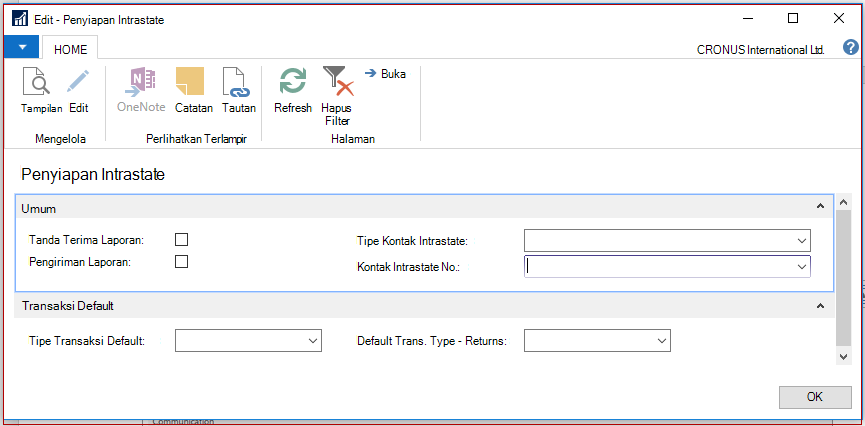
Task: Open the blue help question icon
Action: (850, 47)
